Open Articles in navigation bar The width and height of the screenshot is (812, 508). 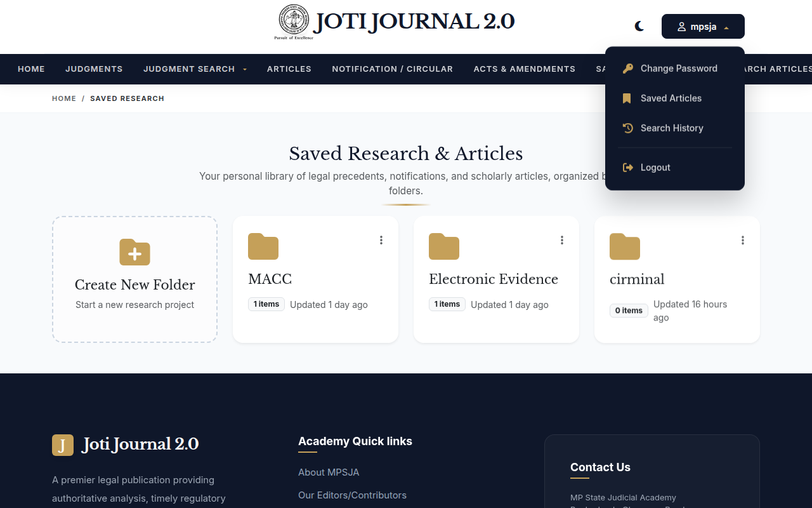[289, 69]
